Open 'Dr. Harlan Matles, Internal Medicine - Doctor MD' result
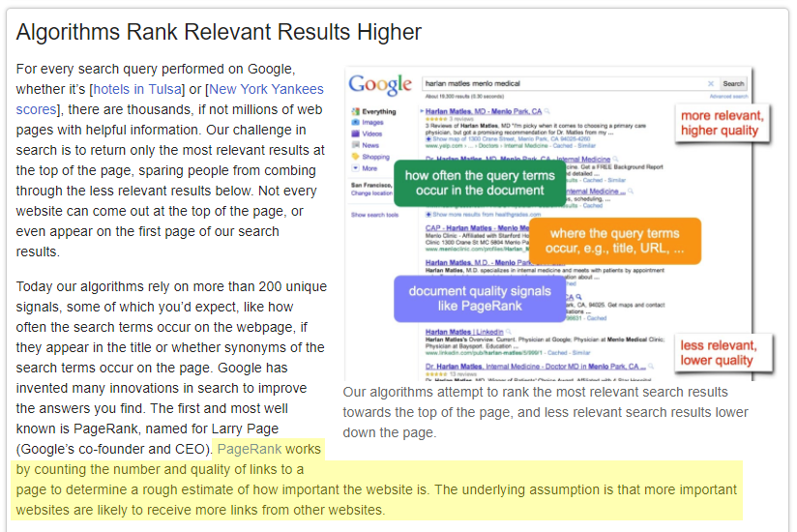 click(536, 367)
